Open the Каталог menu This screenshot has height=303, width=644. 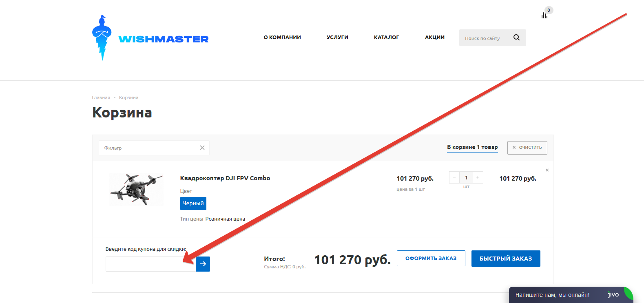click(x=387, y=37)
